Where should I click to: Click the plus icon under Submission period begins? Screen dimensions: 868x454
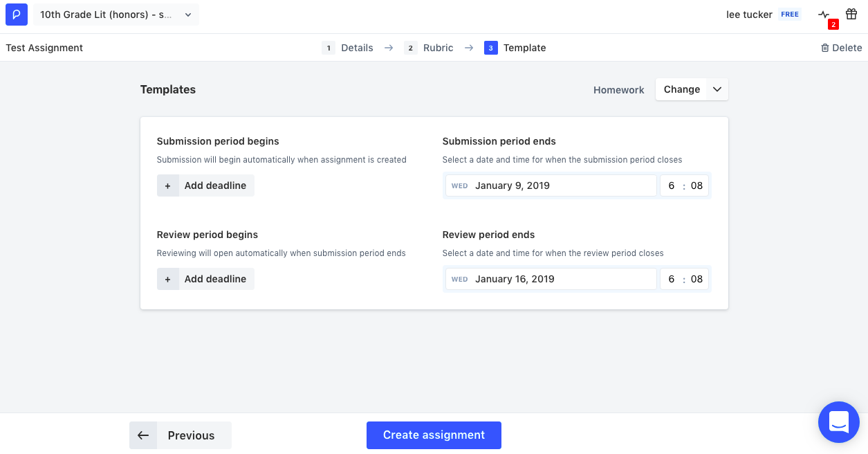168,185
